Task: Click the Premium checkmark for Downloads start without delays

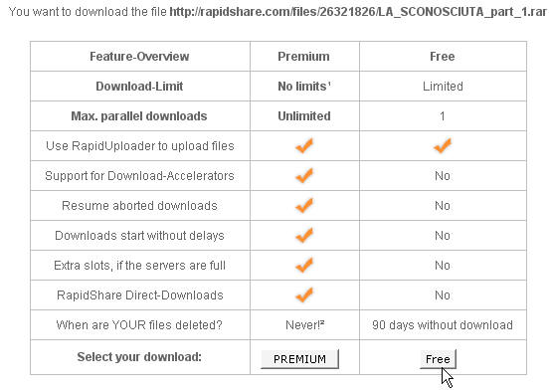Action: [304, 235]
